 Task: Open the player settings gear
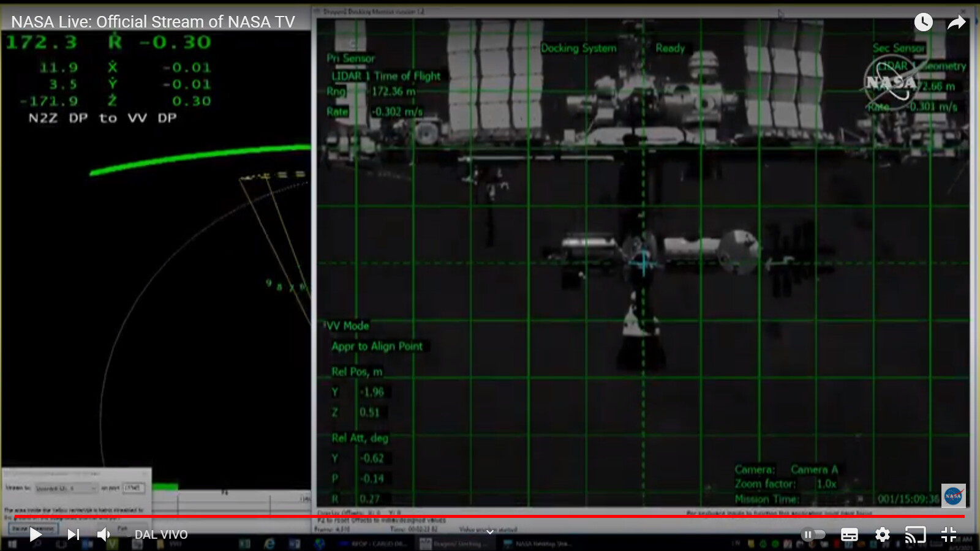pos(882,534)
